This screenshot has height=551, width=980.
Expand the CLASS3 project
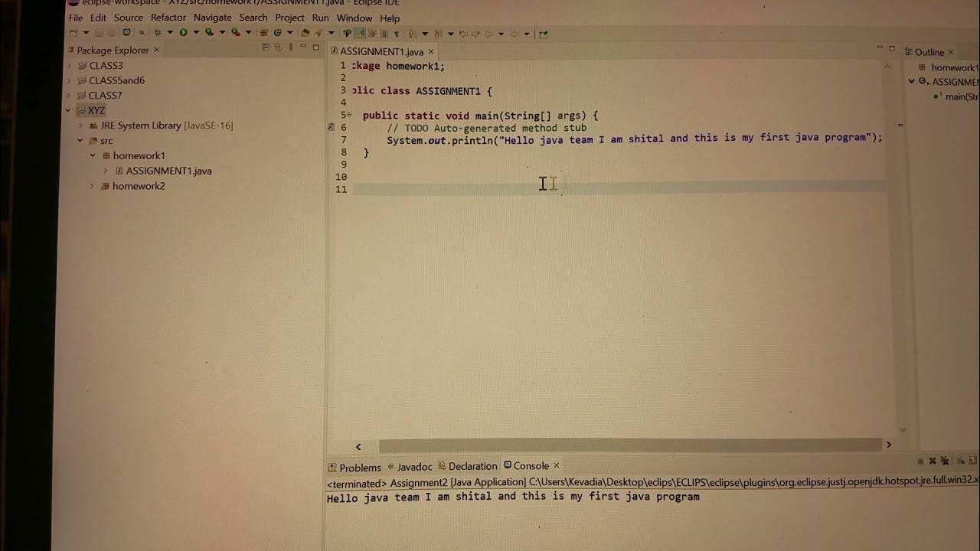point(69,66)
